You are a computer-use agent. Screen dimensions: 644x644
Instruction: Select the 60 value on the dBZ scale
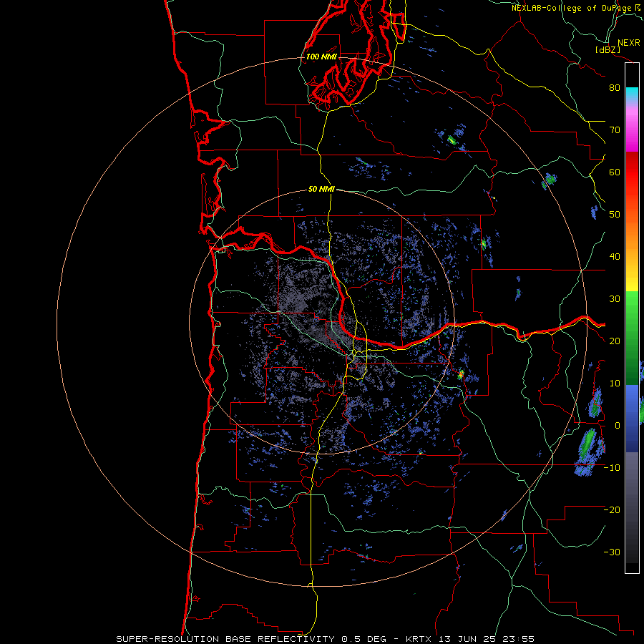pyautogui.click(x=615, y=172)
